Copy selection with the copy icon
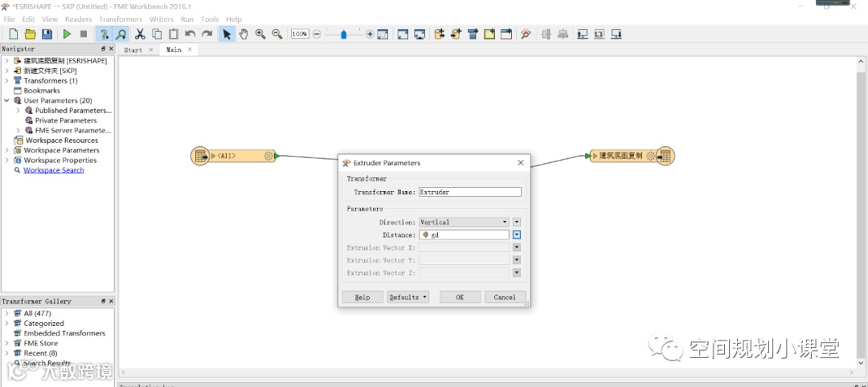The height and width of the screenshot is (387, 868). click(x=157, y=35)
